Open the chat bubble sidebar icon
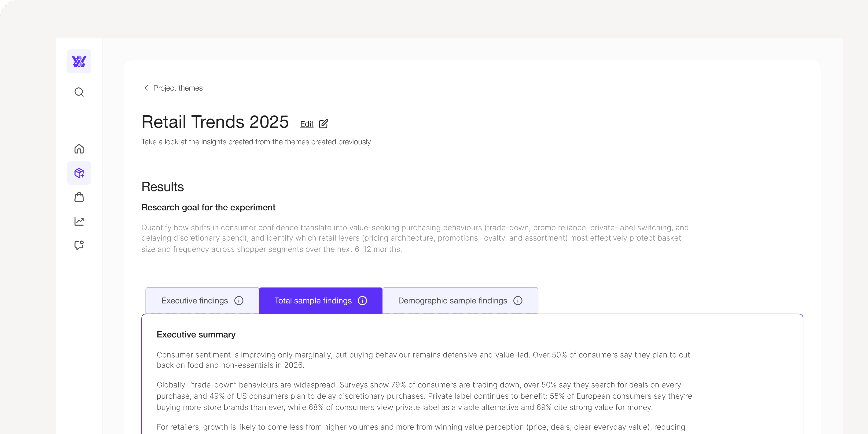Viewport: 868px width, 434px height. click(79, 245)
